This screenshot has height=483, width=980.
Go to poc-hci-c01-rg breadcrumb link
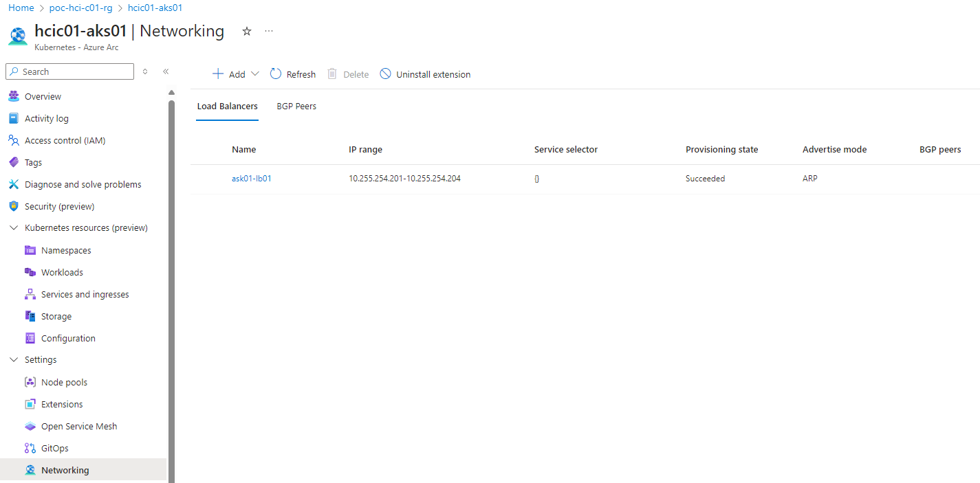[x=80, y=8]
